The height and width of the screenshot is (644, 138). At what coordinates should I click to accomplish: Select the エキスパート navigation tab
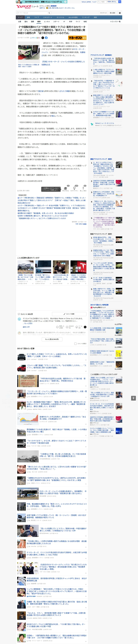click(48, 17)
